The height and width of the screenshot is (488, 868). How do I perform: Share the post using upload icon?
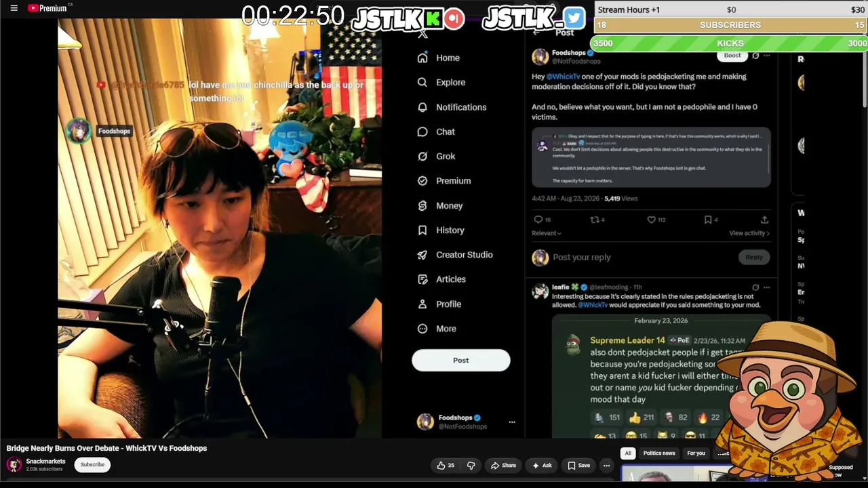tap(764, 220)
